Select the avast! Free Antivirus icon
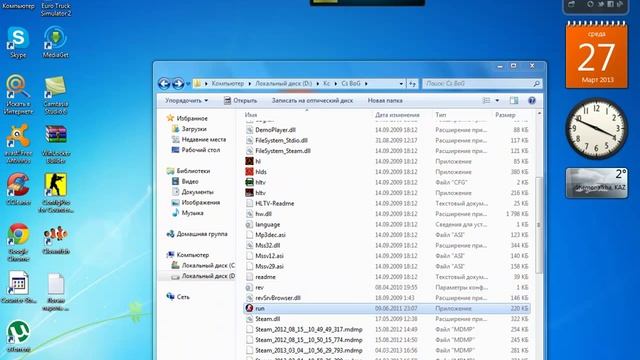This screenshot has height=360, width=640. click(18, 144)
